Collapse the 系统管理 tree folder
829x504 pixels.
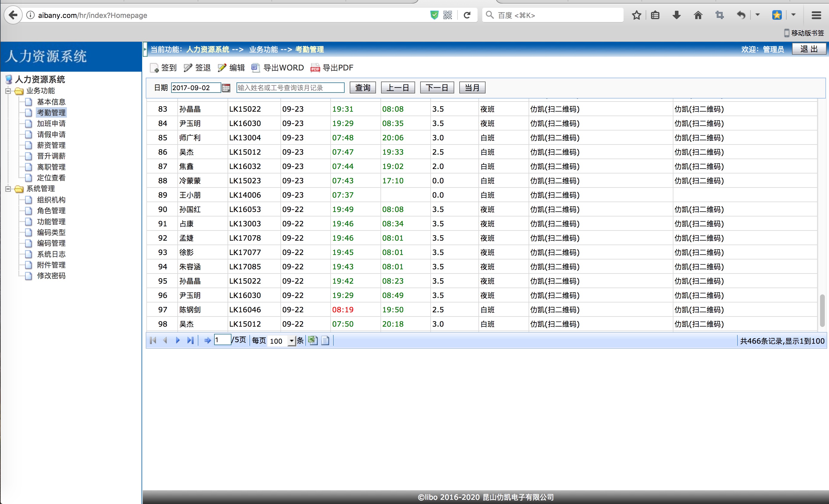point(8,189)
